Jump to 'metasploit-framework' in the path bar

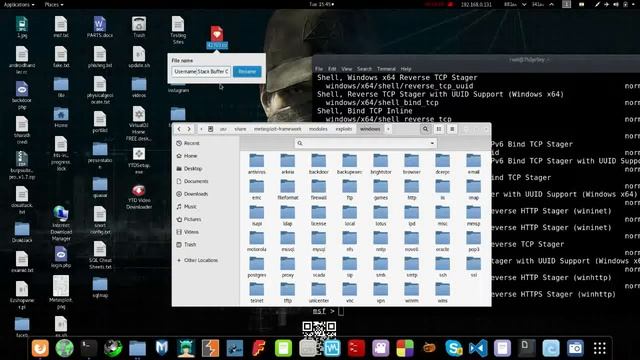pos(278,129)
